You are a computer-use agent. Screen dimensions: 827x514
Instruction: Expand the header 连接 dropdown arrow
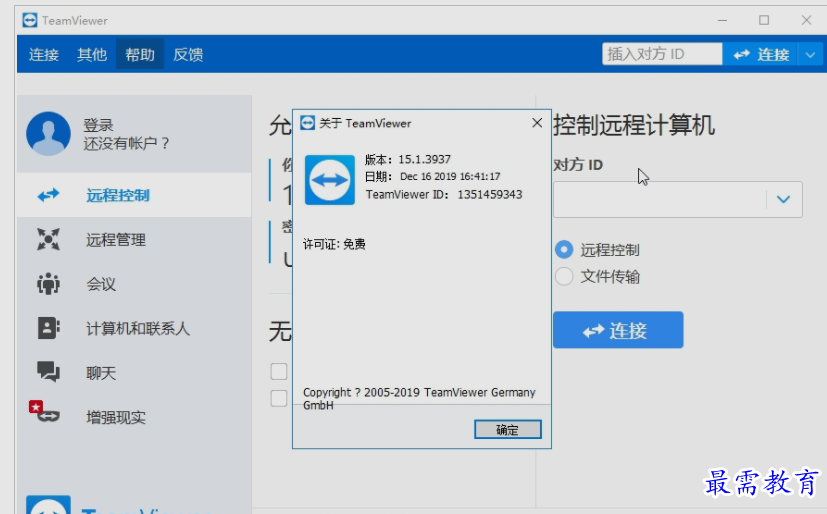click(811, 54)
